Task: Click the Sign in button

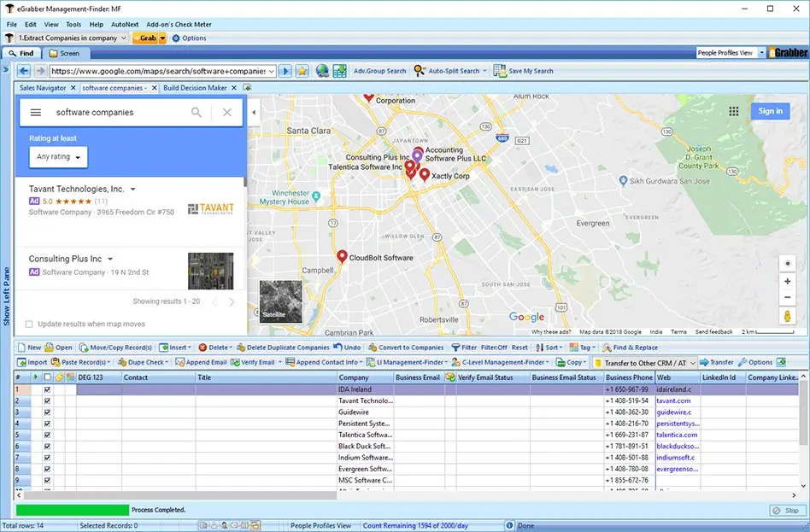Action: [x=770, y=111]
